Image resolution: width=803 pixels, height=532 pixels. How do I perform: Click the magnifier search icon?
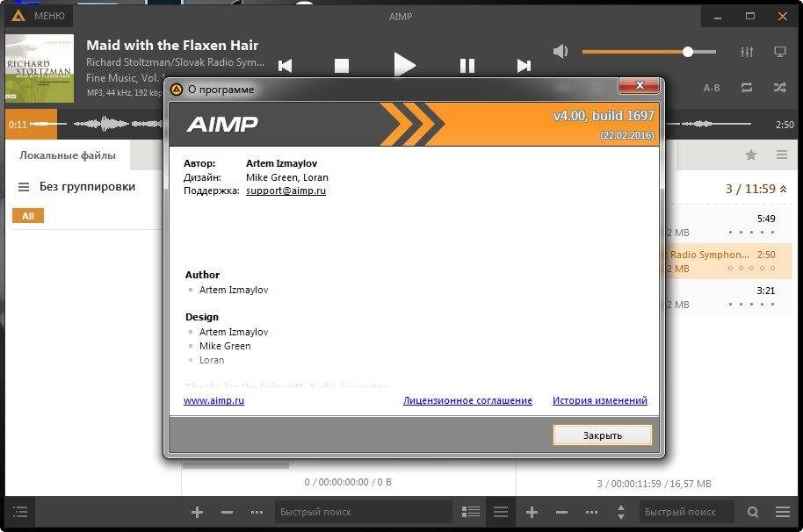[752, 512]
